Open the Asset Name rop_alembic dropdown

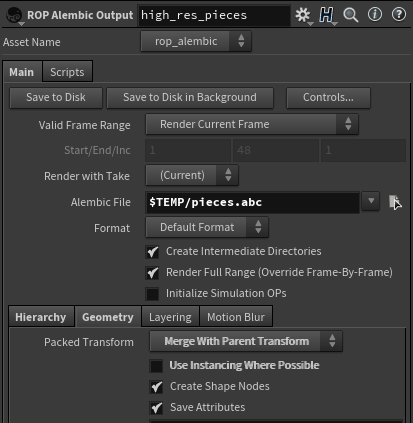(x=196, y=41)
